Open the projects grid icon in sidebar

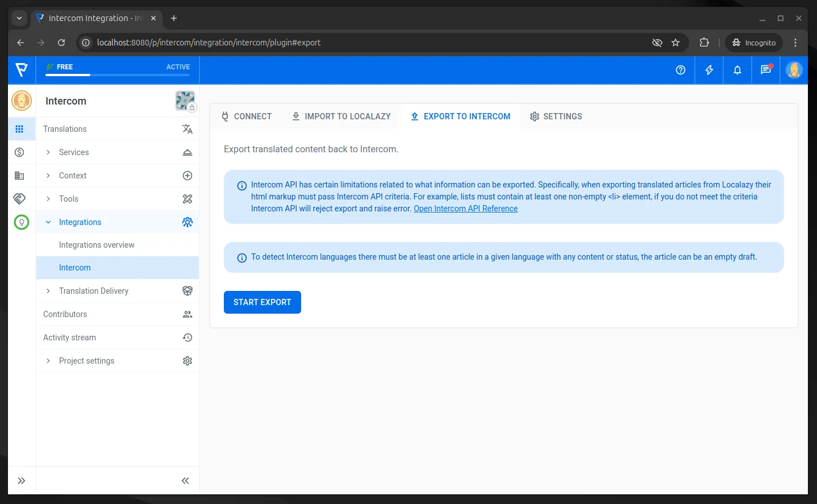[x=19, y=129]
